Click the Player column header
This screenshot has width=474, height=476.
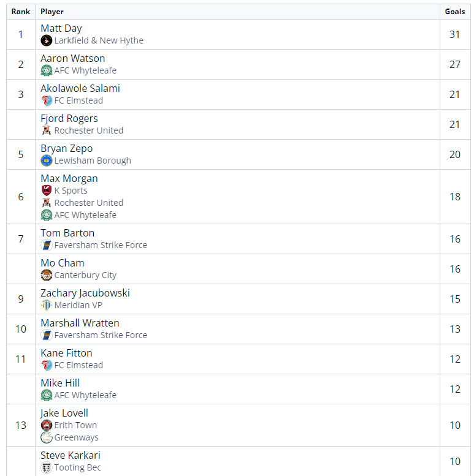(52, 12)
